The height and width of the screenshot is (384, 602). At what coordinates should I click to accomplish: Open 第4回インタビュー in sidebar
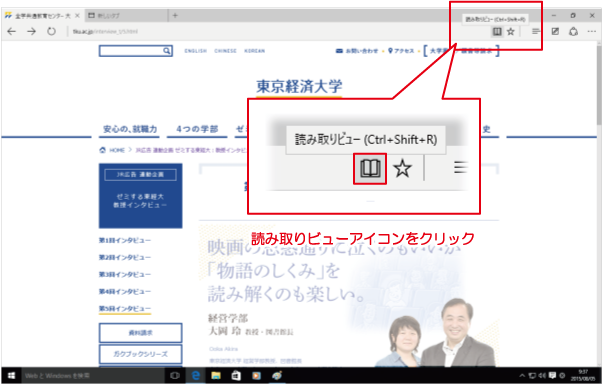click(x=125, y=291)
